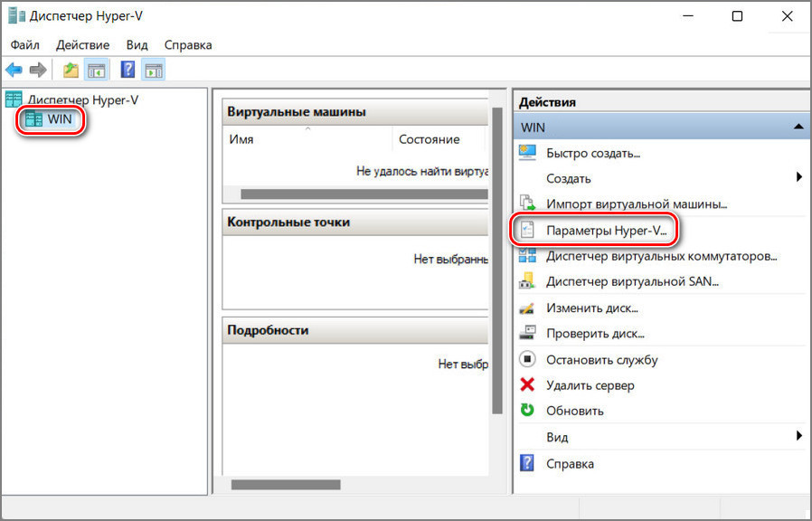Open the Файл menu
Viewport: 812px width, 521px height.
(x=24, y=45)
